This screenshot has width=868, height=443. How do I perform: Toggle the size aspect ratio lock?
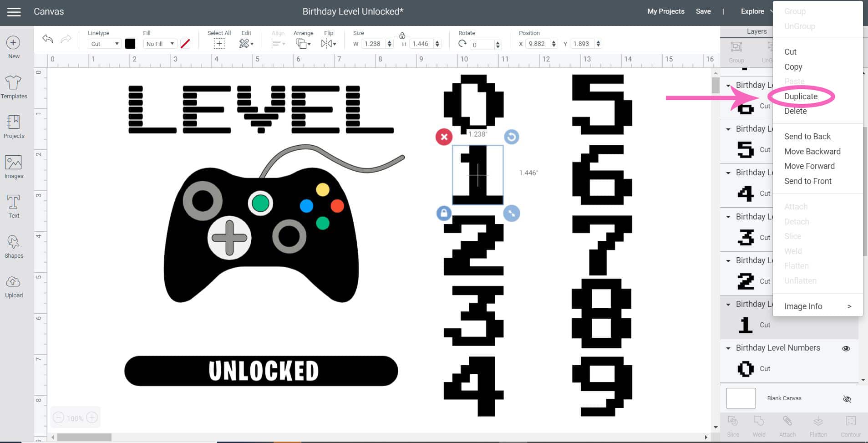coord(402,36)
